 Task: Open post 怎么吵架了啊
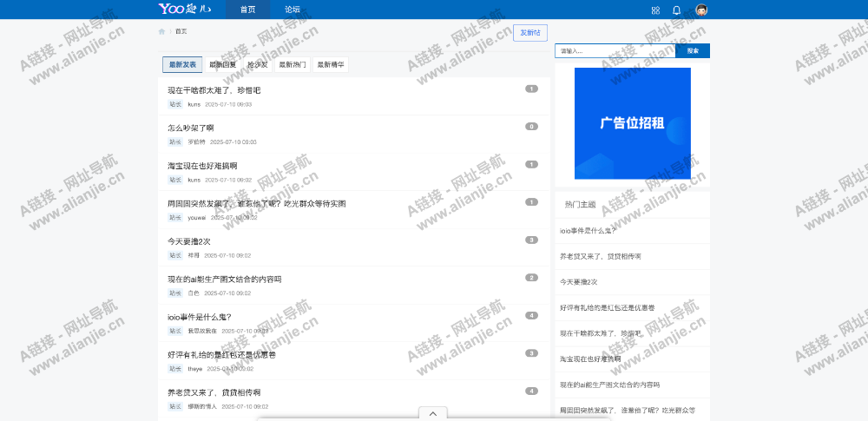[191, 128]
